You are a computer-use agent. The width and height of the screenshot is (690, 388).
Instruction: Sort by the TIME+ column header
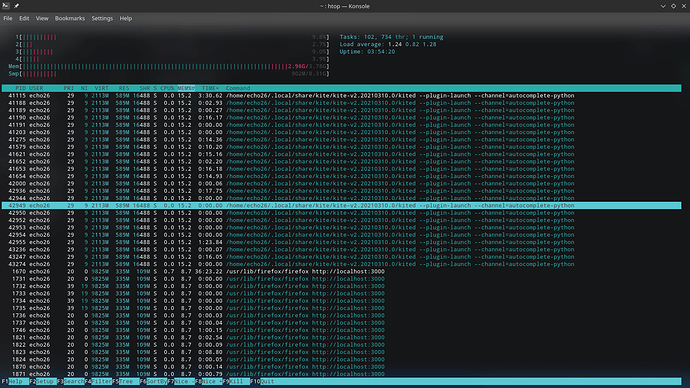coord(210,88)
